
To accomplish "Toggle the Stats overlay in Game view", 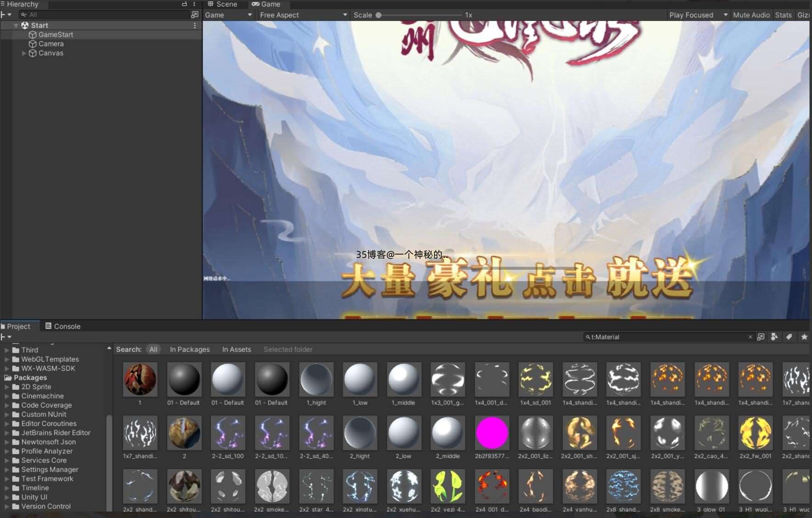I will (783, 15).
